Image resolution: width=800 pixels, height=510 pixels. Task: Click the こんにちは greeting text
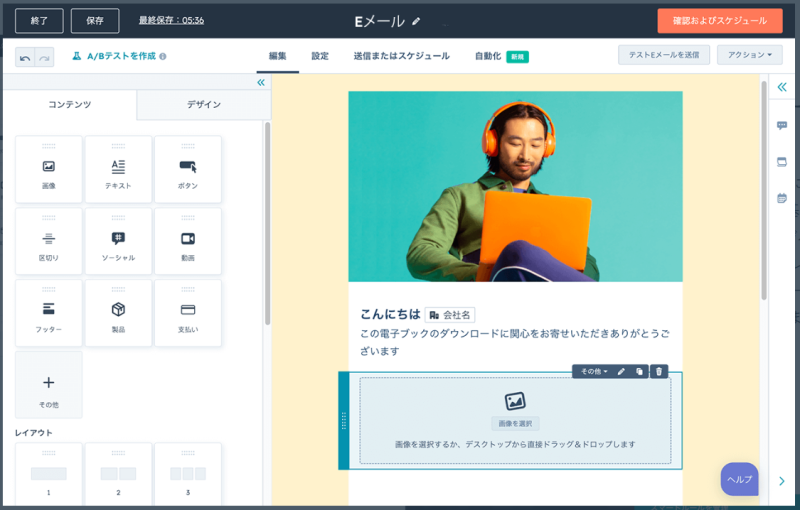(390, 314)
